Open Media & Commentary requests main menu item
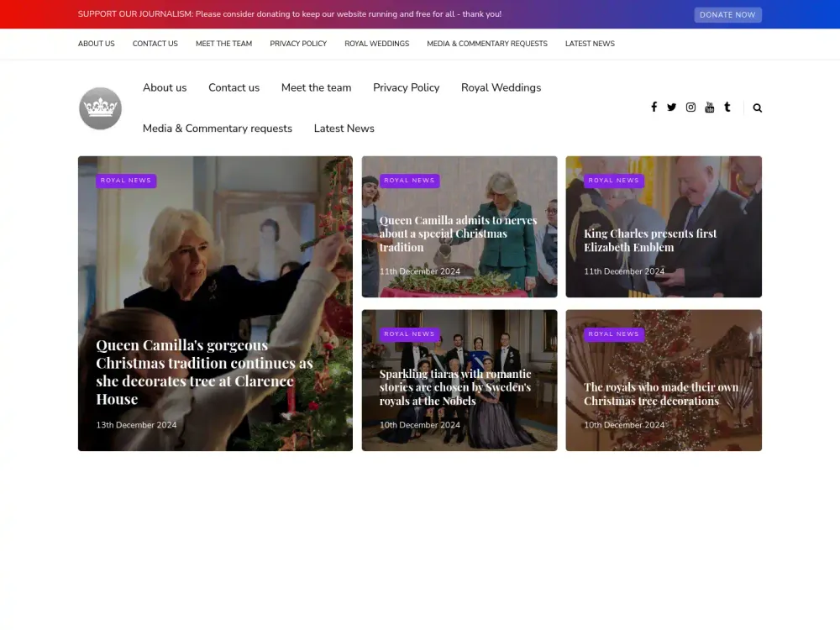Viewport: 840px width, 630px height. [x=217, y=129]
